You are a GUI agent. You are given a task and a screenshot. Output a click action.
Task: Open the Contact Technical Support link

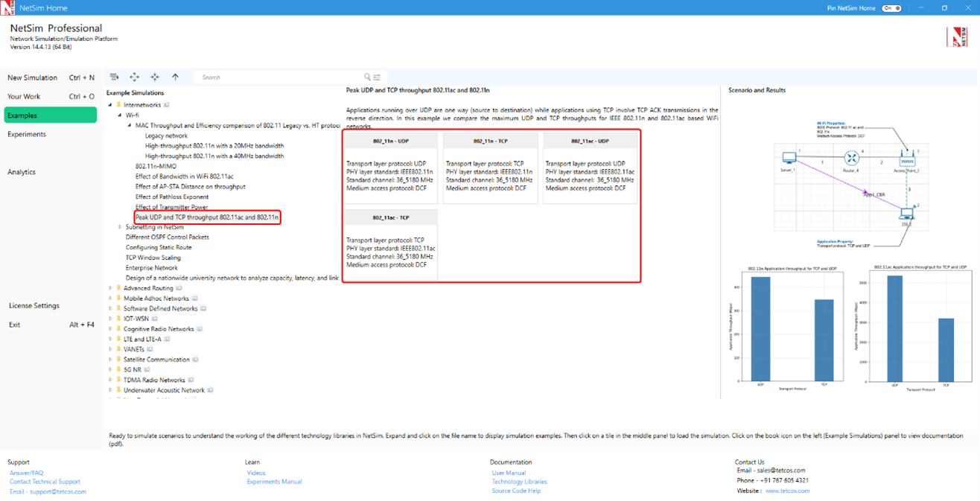click(x=45, y=482)
